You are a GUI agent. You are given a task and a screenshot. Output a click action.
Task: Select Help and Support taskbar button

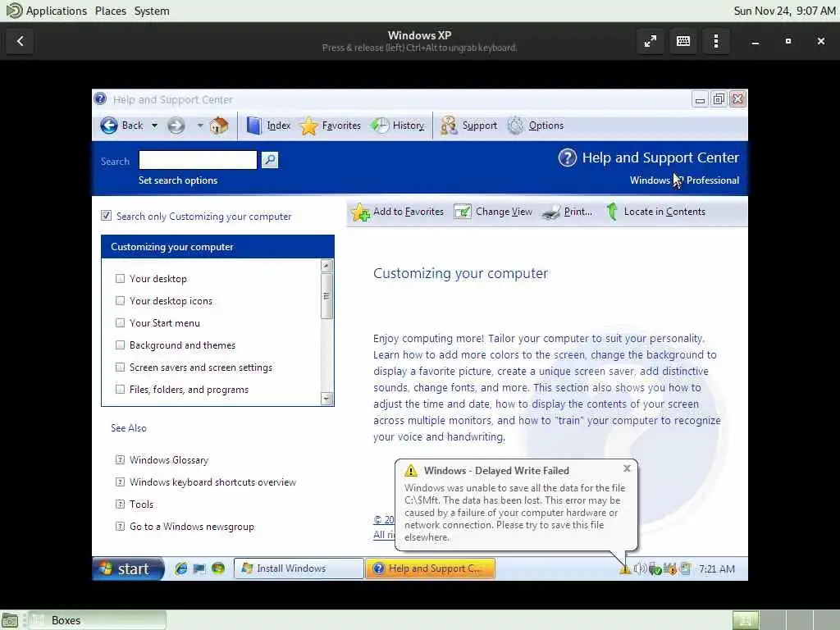(x=430, y=568)
